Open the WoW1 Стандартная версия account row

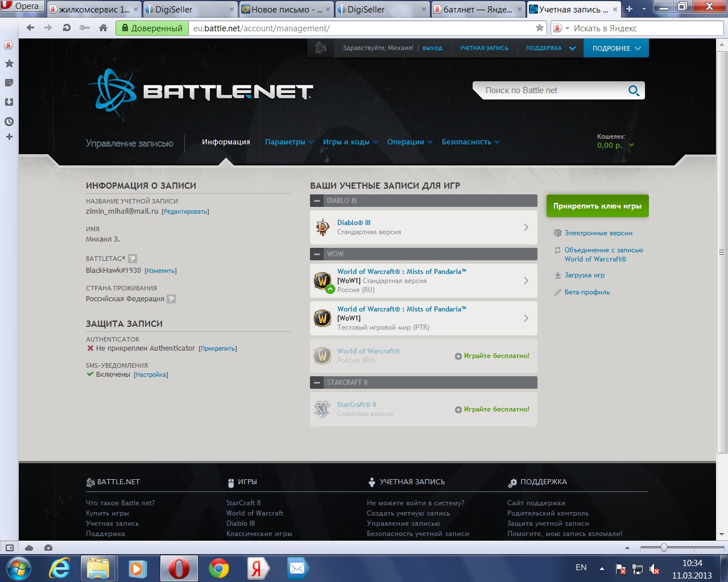(424, 281)
